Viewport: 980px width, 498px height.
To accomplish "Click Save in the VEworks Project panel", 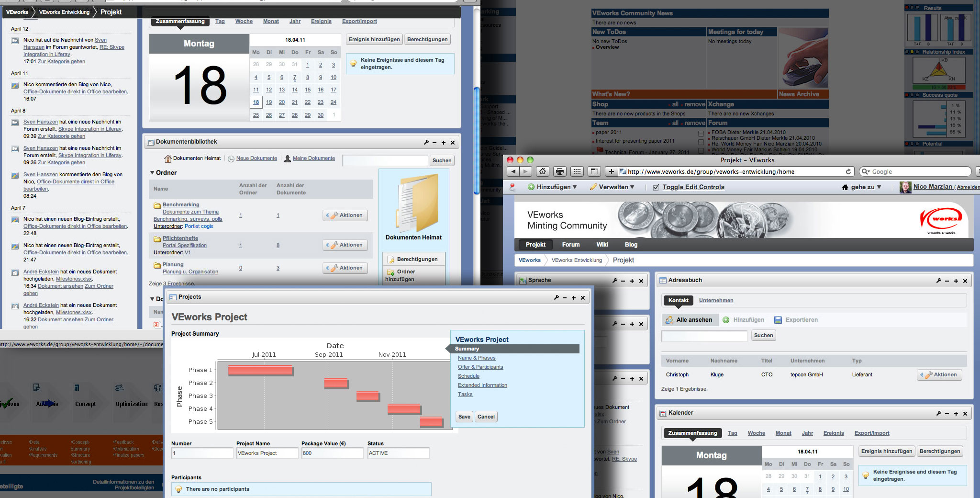I will tap(464, 417).
